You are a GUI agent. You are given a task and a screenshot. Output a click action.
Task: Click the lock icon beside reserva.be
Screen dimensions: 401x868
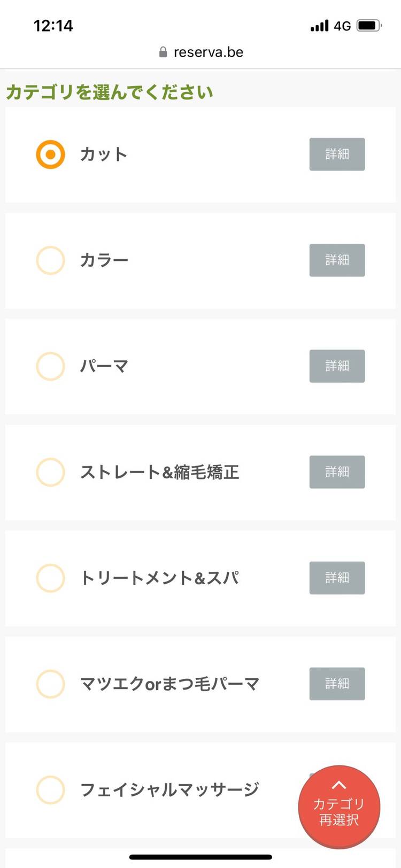tap(163, 52)
